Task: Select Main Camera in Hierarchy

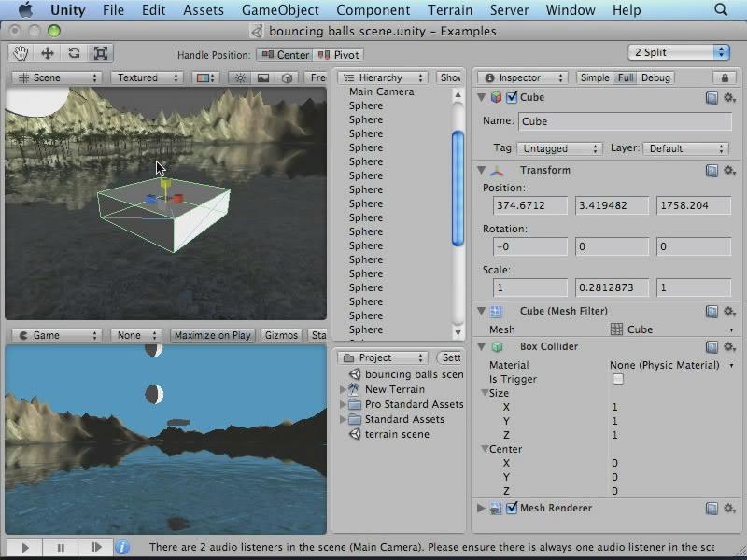Action: point(382,91)
